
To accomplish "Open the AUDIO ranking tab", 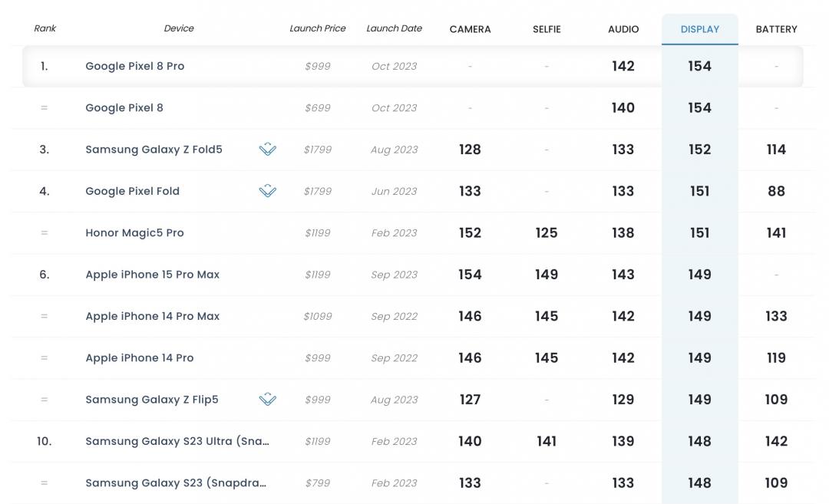I will (623, 29).
